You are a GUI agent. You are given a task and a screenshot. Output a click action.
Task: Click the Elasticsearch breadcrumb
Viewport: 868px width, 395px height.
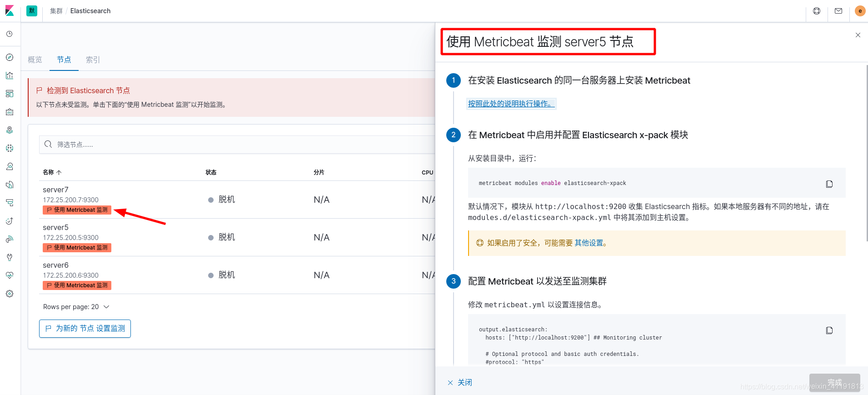pyautogui.click(x=90, y=11)
